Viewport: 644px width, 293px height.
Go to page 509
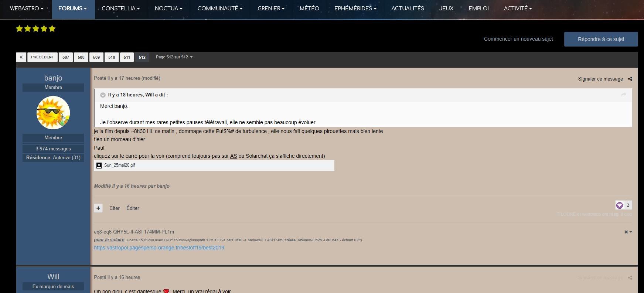point(96,57)
